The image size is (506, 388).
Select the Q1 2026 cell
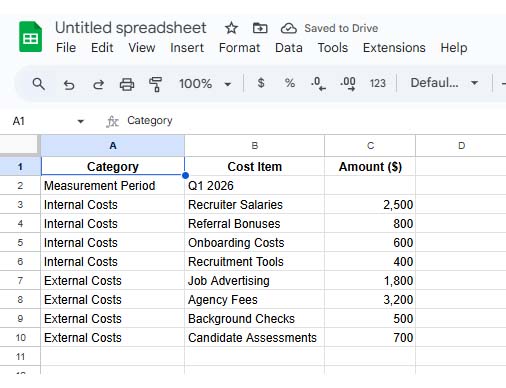254,185
